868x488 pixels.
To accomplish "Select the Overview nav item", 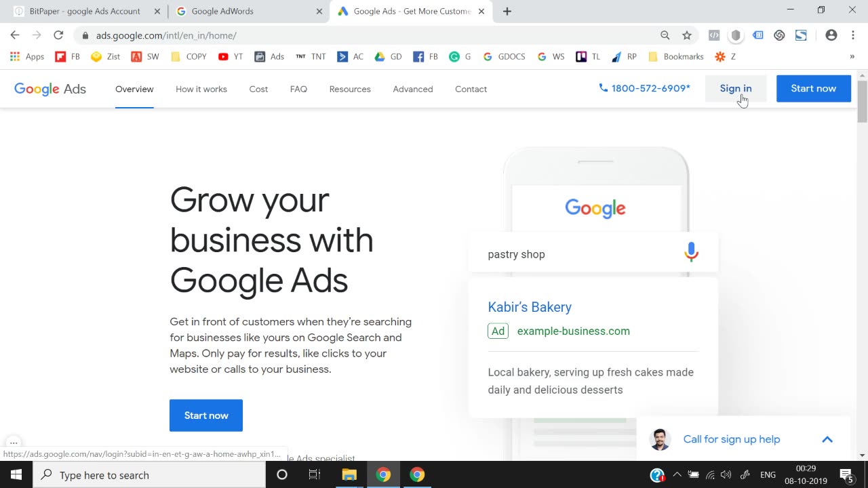I will tap(134, 89).
